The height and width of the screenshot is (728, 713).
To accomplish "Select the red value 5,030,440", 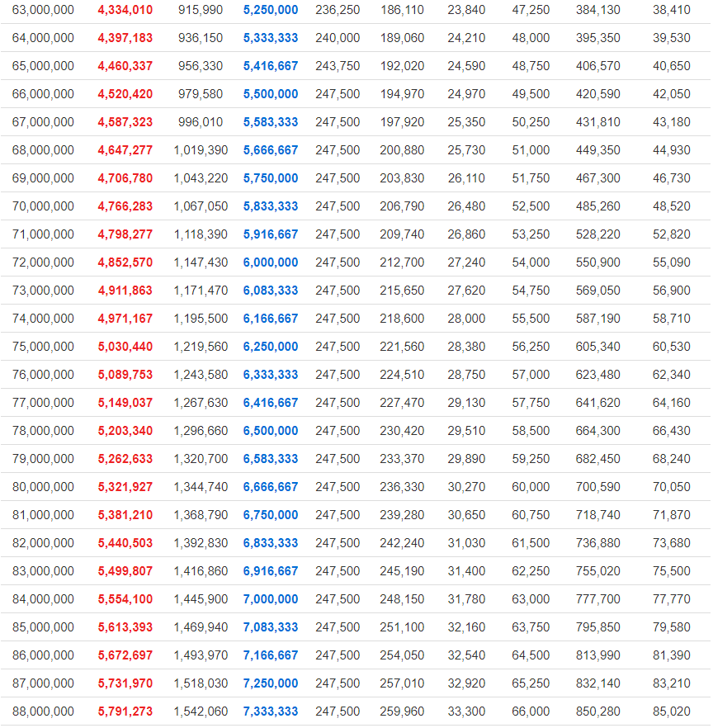I will (x=125, y=347).
